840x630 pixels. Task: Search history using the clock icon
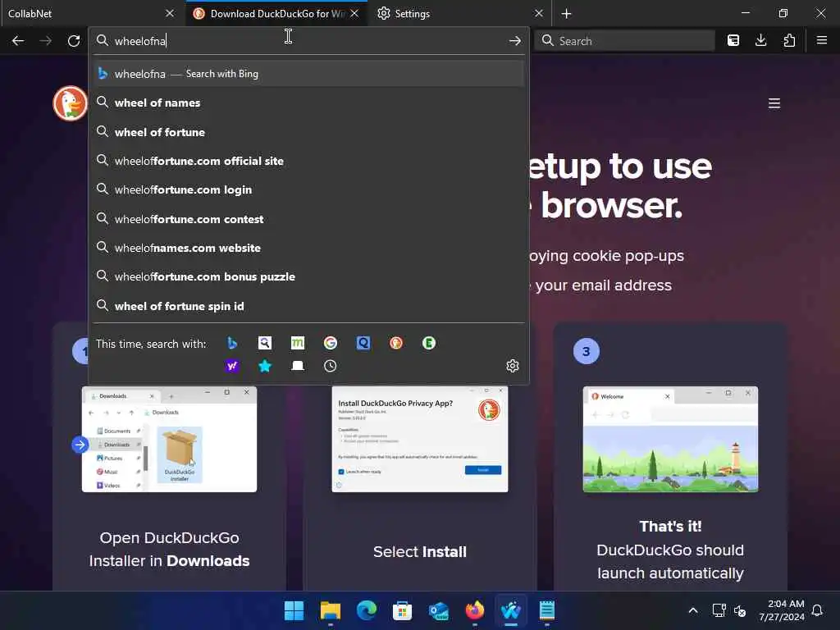(x=331, y=366)
